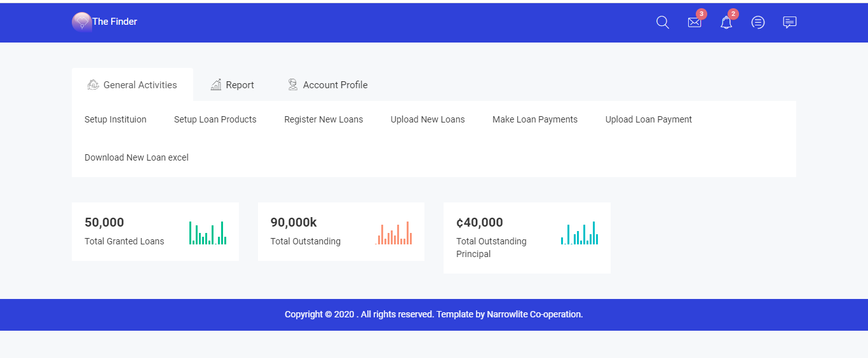The width and height of the screenshot is (868, 358).
Task: Click the orange Total Outstanding bar chart
Action: pyautogui.click(x=393, y=233)
